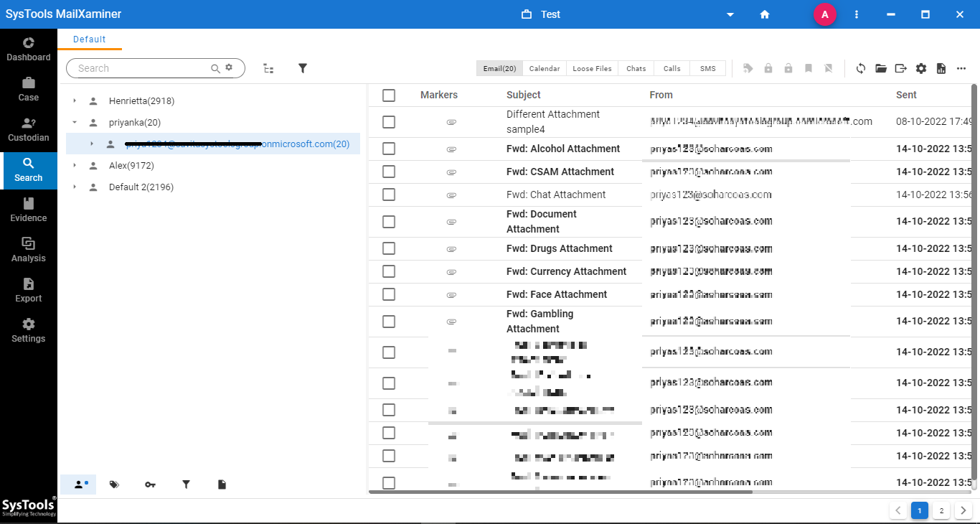Click the magnifier icon in search box
Screen dimensions: 980x524
click(x=215, y=68)
